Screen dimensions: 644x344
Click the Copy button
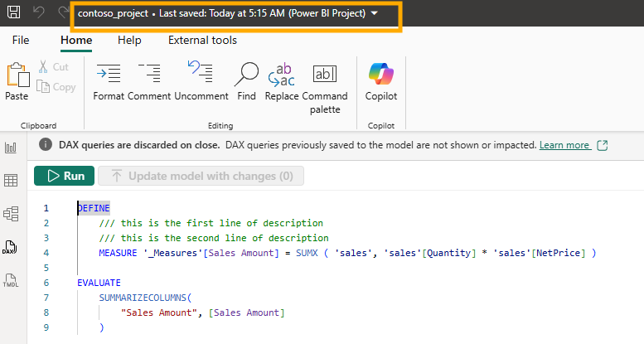point(56,87)
